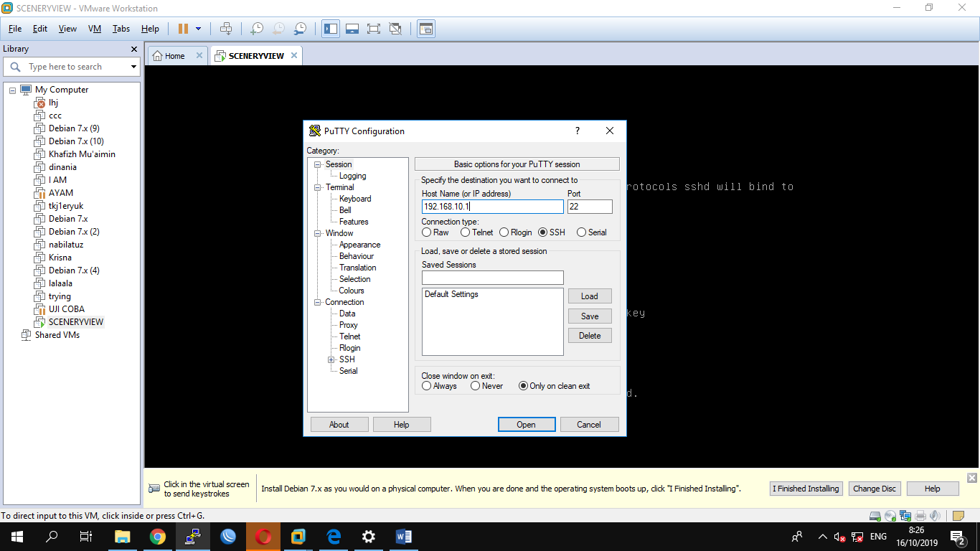Expand the SSH category in PuTTY
The image size is (980, 551).
coord(331,359)
